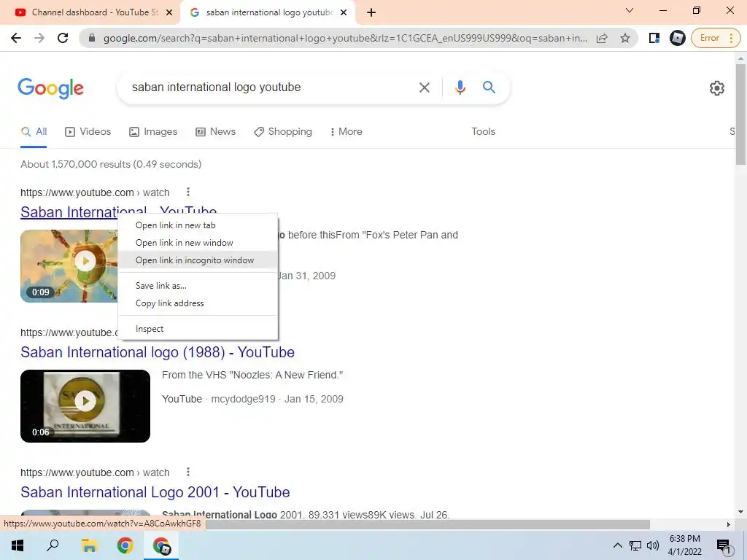Open the taskbar clock showing 6:38 PM
Screen dimensions: 747x560
coord(684,545)
